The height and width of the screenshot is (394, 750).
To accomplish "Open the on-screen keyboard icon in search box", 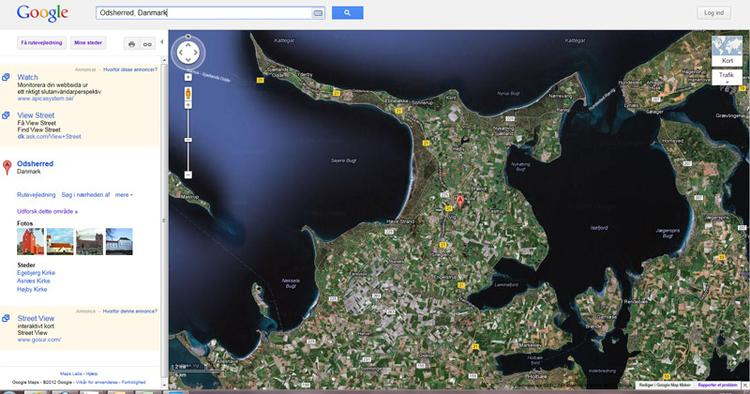I will [318, 13].
